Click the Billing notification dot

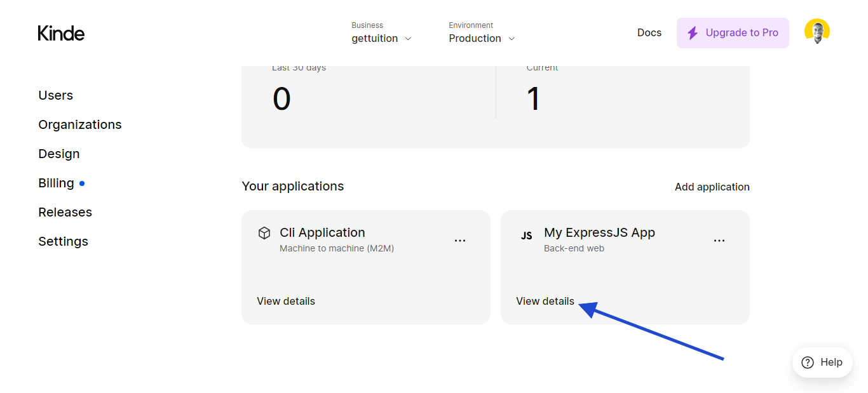pyautogui.click(x=82, y=183)
